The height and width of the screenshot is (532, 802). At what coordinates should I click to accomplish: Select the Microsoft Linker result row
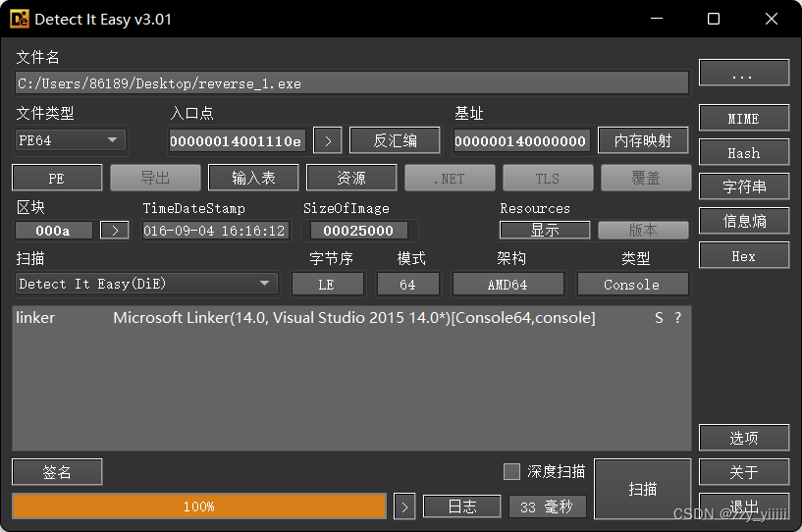(351, 318)
